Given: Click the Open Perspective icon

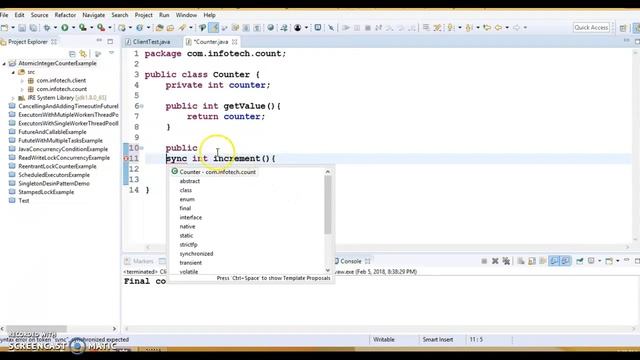Looking at the screenshot, I should pos(623,28).
